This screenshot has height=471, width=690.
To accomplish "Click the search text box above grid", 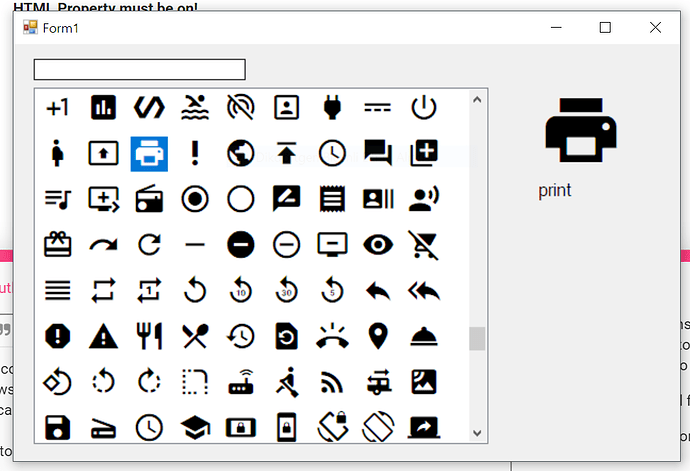I will click(x=140, y=70).
